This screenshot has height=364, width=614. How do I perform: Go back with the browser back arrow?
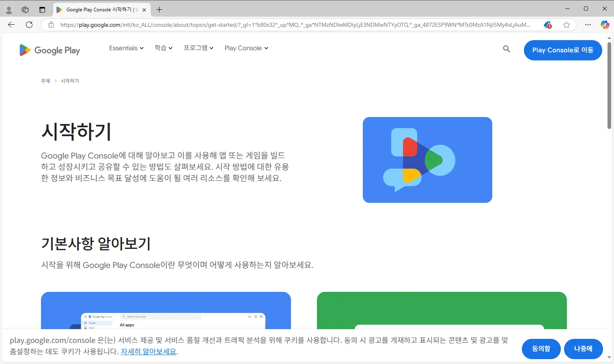point(11,25)
